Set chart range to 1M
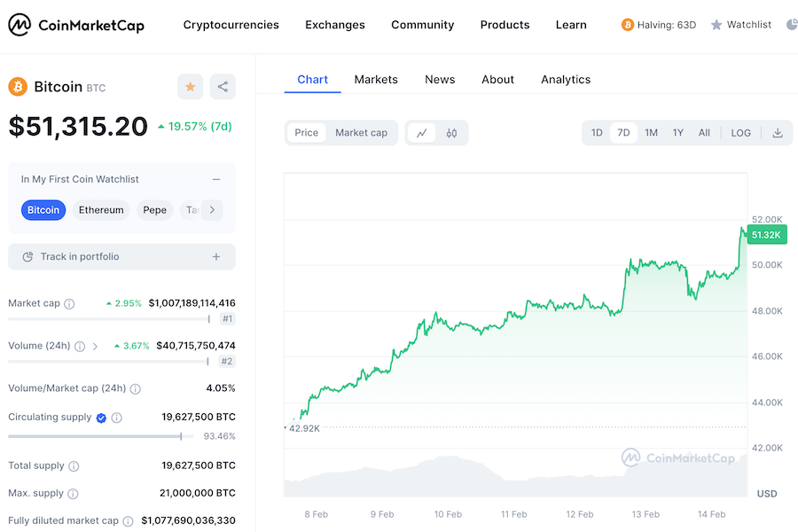The image size is (798, 532). click(x=652, y=133)
